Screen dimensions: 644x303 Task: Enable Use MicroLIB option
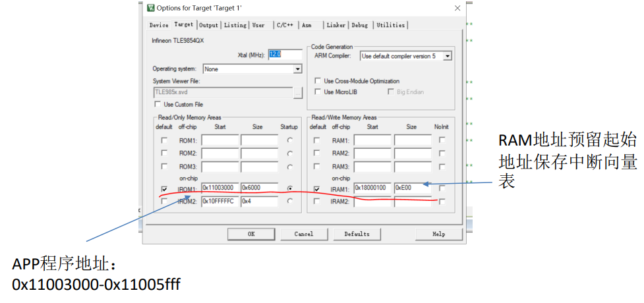pos(318,92)
